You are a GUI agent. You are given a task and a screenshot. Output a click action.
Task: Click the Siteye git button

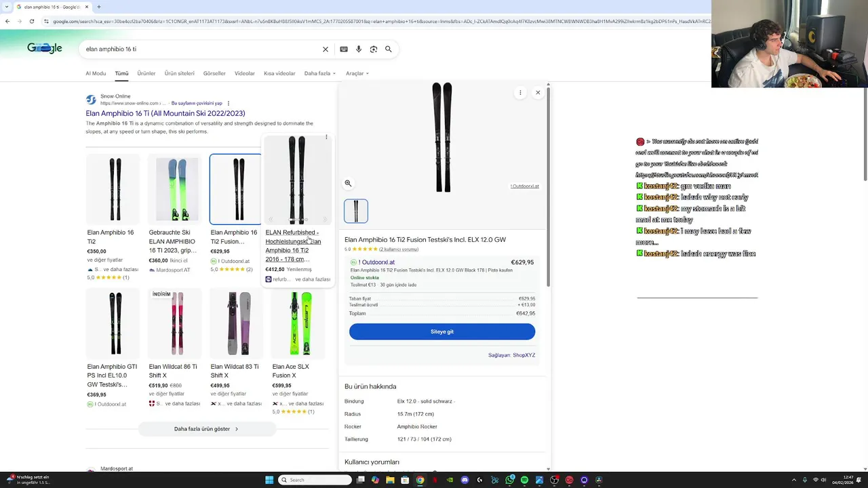[442, 331]
